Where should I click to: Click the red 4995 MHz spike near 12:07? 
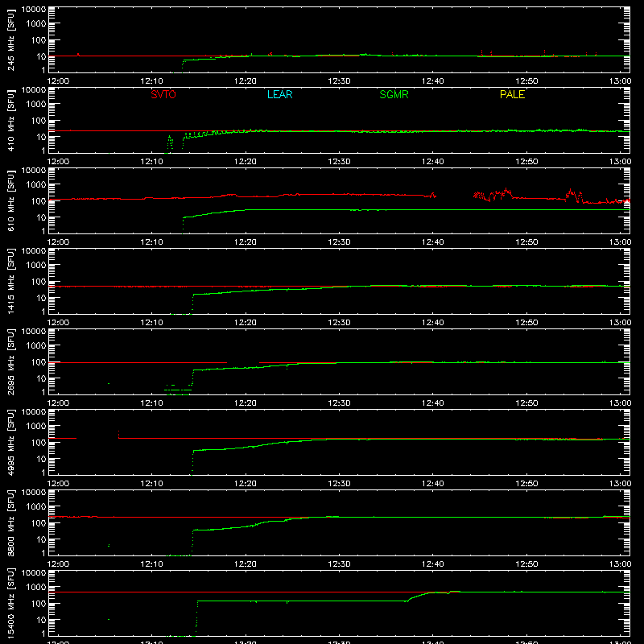coord(118,434)
